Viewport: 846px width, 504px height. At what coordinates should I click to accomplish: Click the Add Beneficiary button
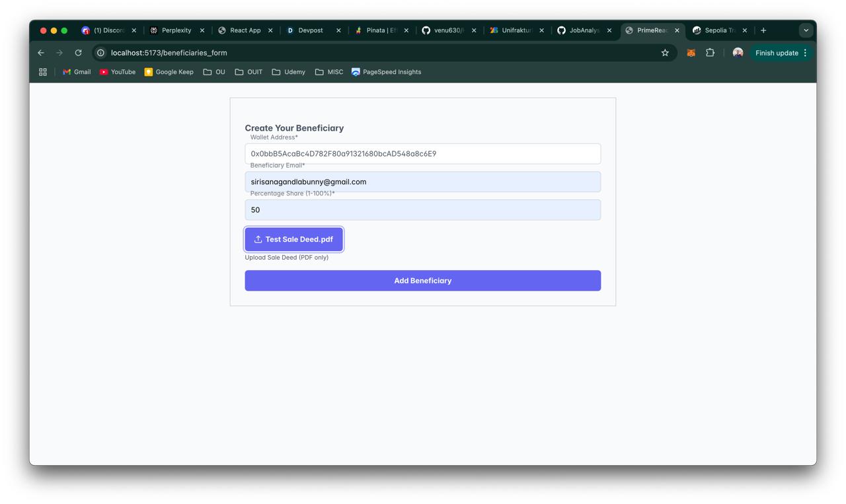[423, 281]
